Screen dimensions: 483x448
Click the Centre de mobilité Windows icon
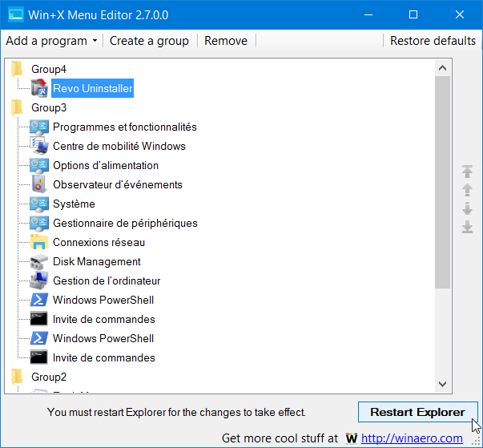39,146
